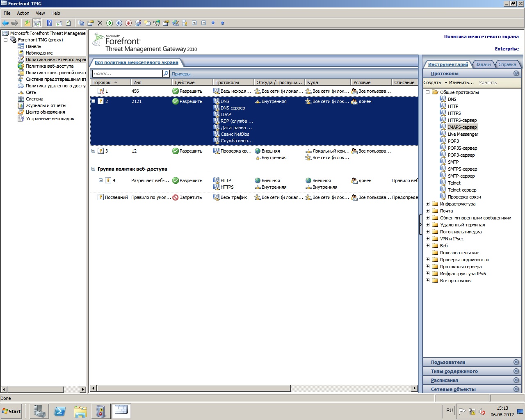The width and height of the screenshot is (525, 420).
Task: Switch to the Задачи tab
Action: click(483, 64)
